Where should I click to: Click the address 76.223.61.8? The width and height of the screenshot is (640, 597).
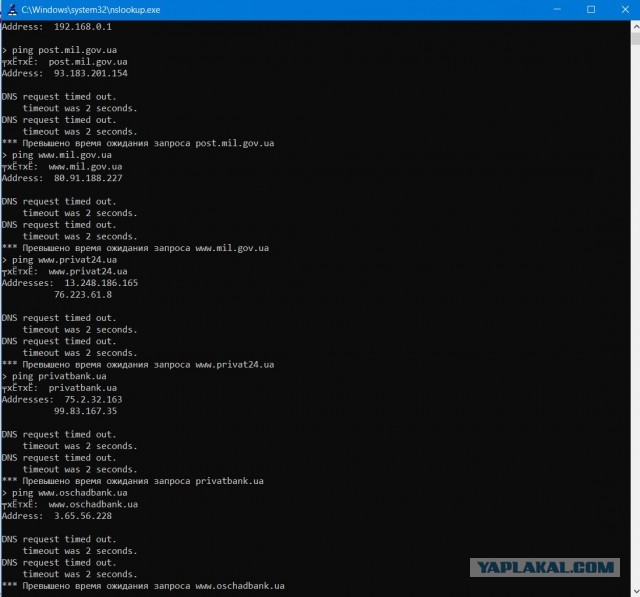point(83,295)
